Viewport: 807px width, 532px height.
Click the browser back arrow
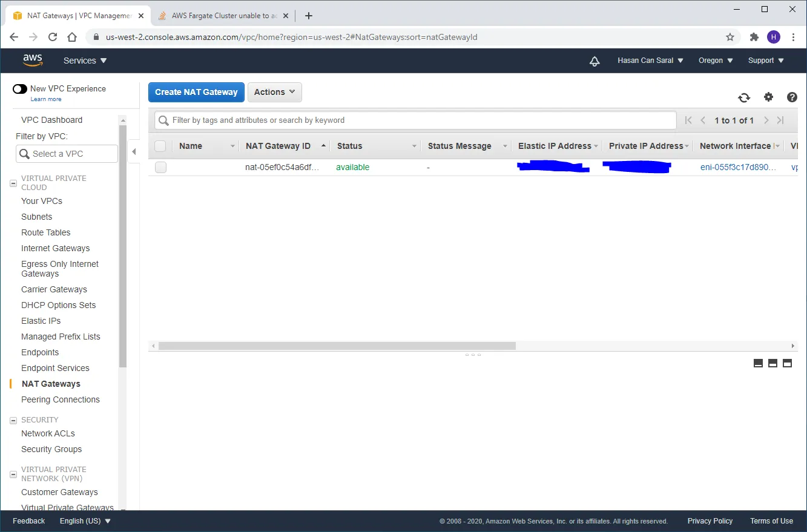pyautogui.click(x=14, y=37)
